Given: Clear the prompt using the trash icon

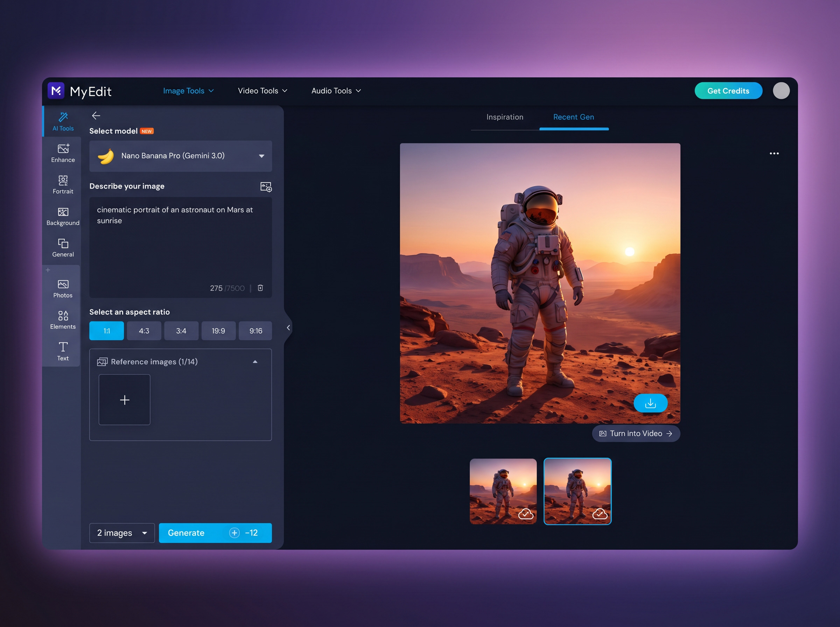Looking at the screenshot, I should coord(260,288).
